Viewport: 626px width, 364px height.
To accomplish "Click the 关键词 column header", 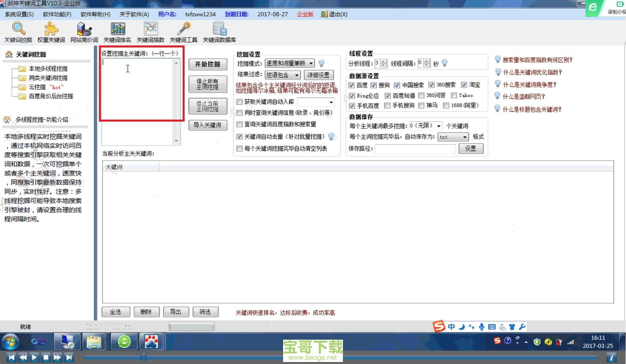I will tap(131, 167).
